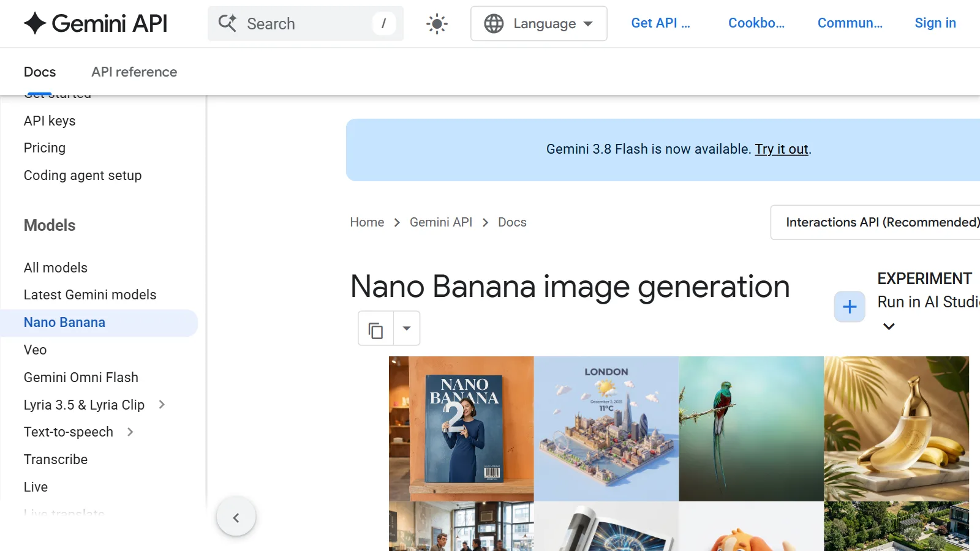Open the quetzal bird thumbnail
980x551 pixels.
point(751,429)
